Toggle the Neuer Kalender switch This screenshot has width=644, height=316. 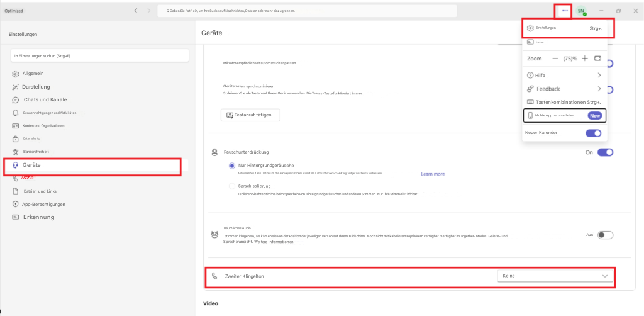[593, 133]
